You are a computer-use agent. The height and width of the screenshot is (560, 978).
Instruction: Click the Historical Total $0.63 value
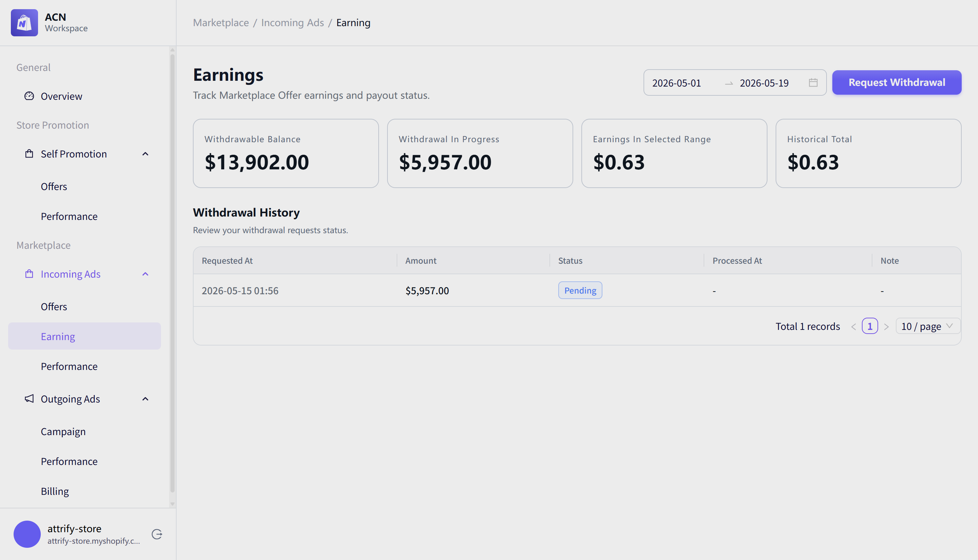[813, 162]
